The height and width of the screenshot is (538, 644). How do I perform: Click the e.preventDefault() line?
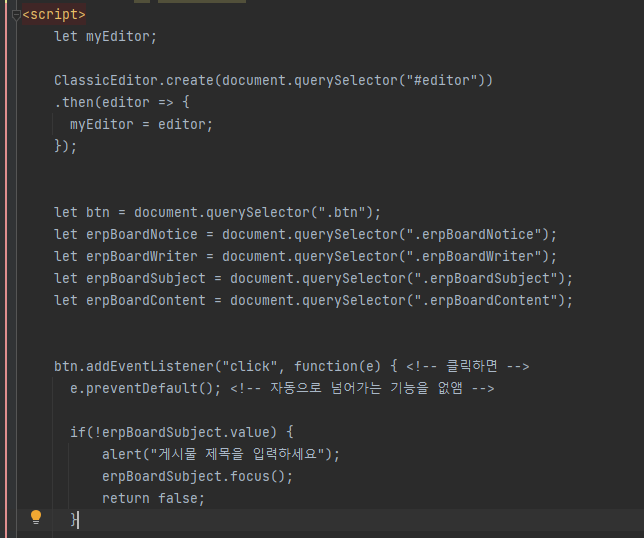coord(282,388)
